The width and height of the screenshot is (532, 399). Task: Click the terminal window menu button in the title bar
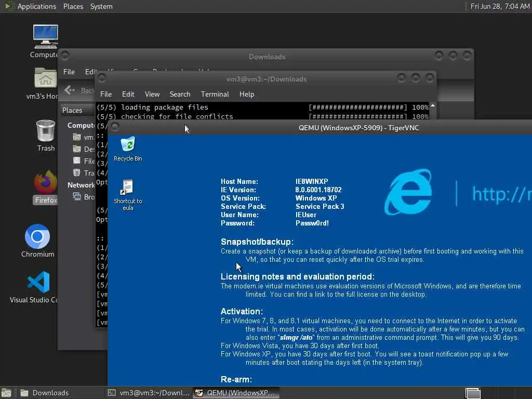(x=101, y=78)
